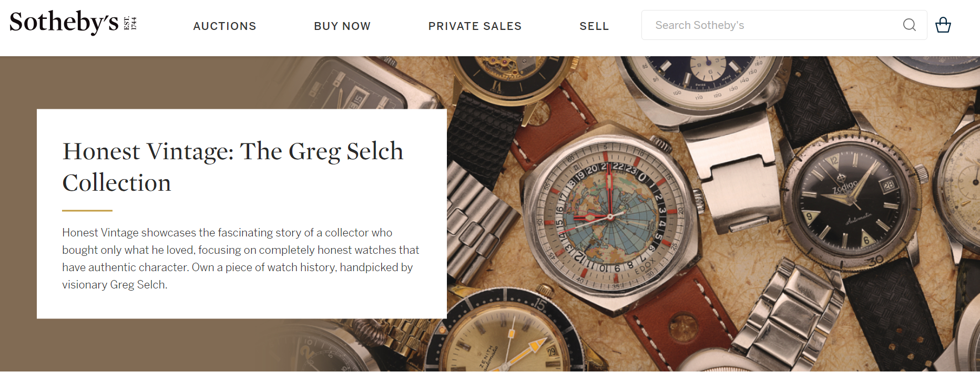The height and width of the screenshot is (382, 980).
Task: Click the Sotheby's logo
Action: click(x=73, y=23)
